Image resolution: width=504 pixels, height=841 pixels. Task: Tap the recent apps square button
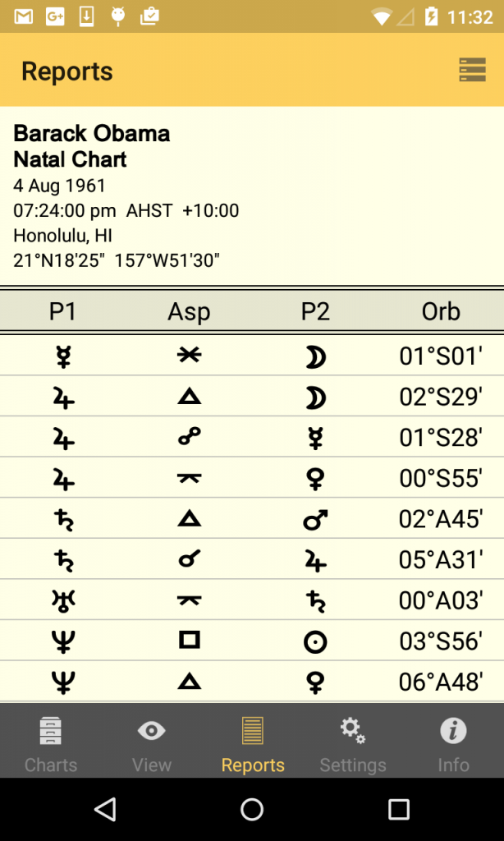[399, 809]
